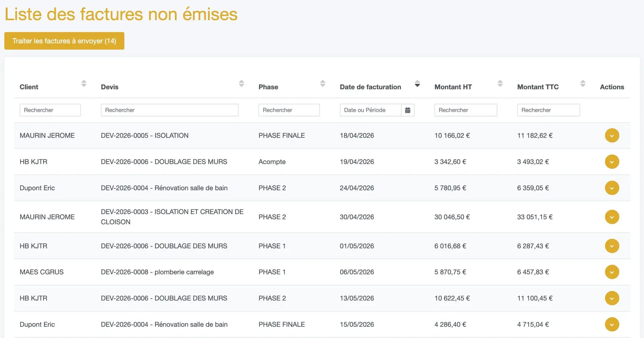Select 'DEV-2026-0008 - plomberie carrelage' cell
This screenshot has width=644, height=338.
[157, 272]
